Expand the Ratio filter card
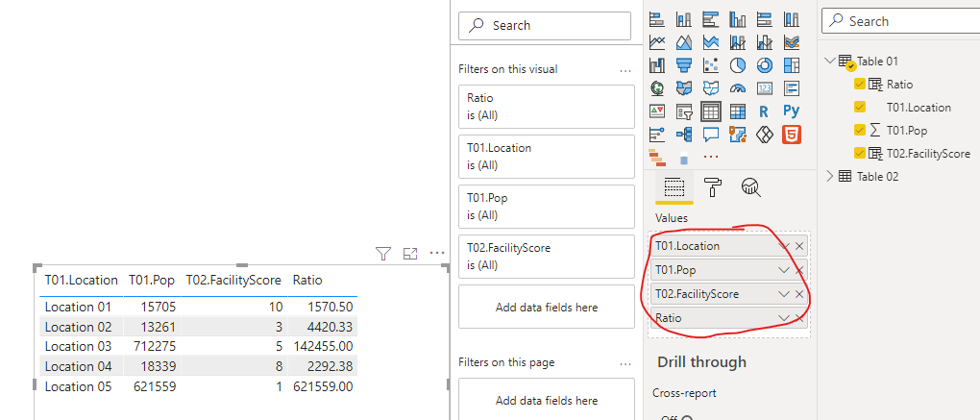 [x=547, y=107]
